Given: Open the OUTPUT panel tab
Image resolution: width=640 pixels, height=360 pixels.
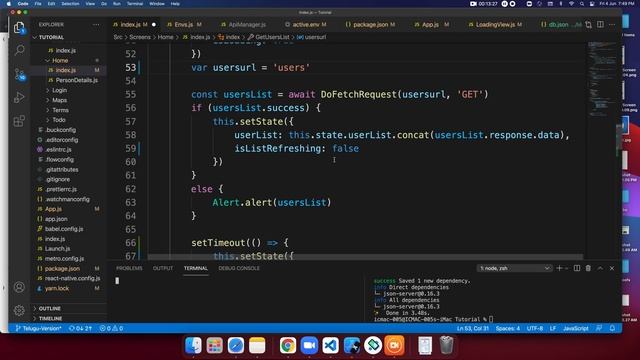Looking at the screenshot, I should coord(163,268).
